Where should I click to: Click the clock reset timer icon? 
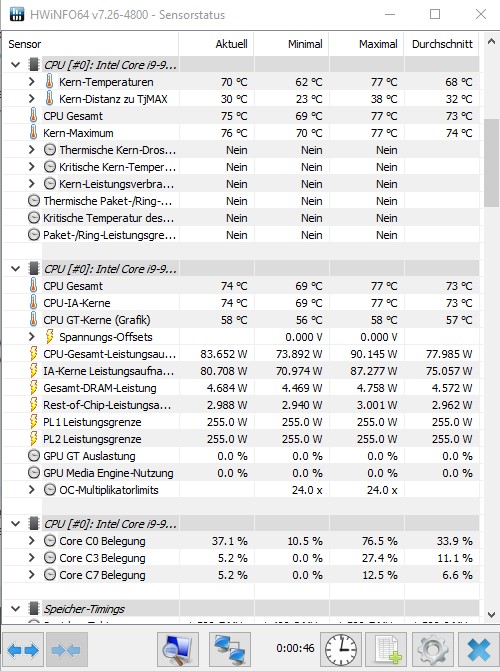coord(341,650)
